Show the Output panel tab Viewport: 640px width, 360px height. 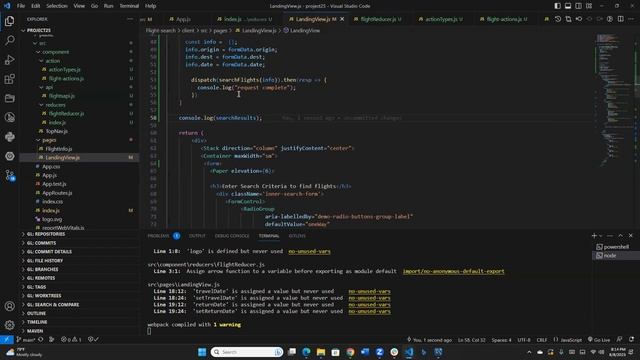point(197,236)
